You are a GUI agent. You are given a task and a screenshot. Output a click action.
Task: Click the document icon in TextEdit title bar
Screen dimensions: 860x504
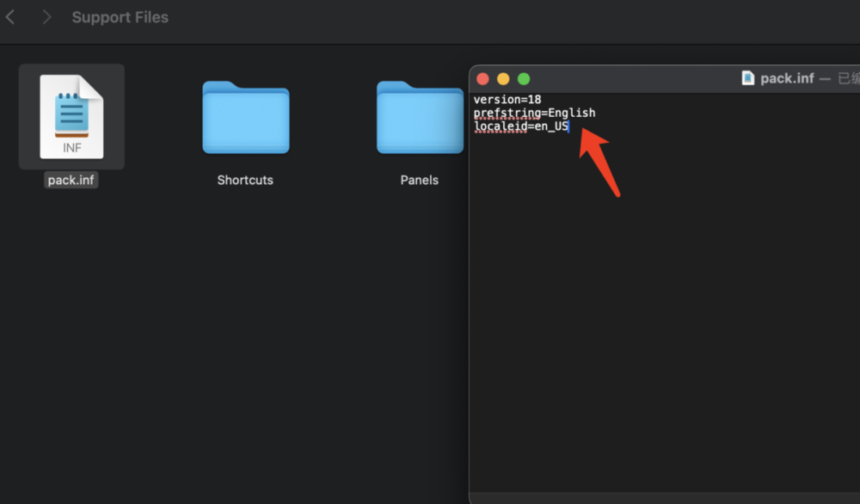(748, 78)
